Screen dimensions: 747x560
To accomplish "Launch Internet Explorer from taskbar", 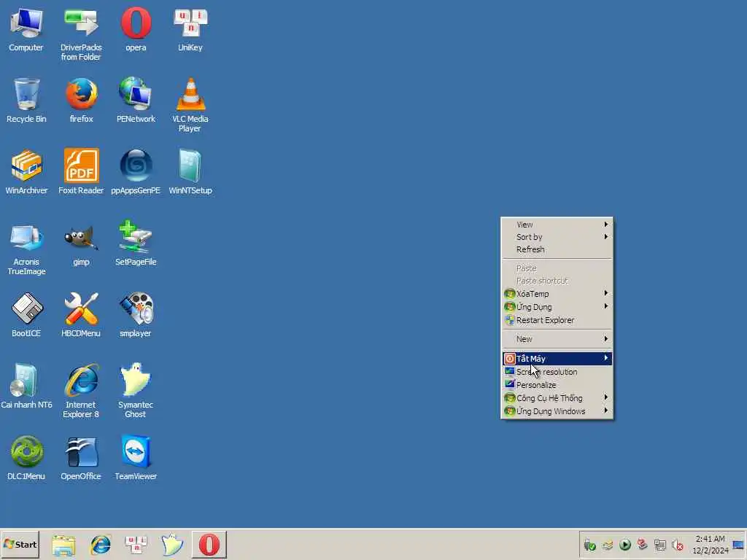I will pyautogui.click(x=101, y=545).
